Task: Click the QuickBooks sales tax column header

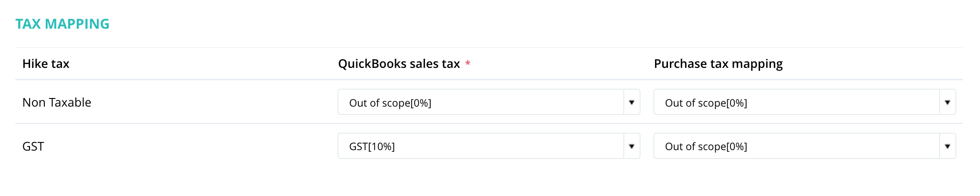Action: pyautogui.click(x=399, y=64)
